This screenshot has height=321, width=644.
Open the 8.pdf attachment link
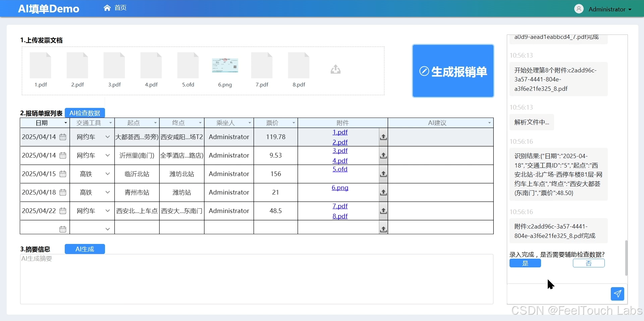pyautogui.click(x=340, y=216)
